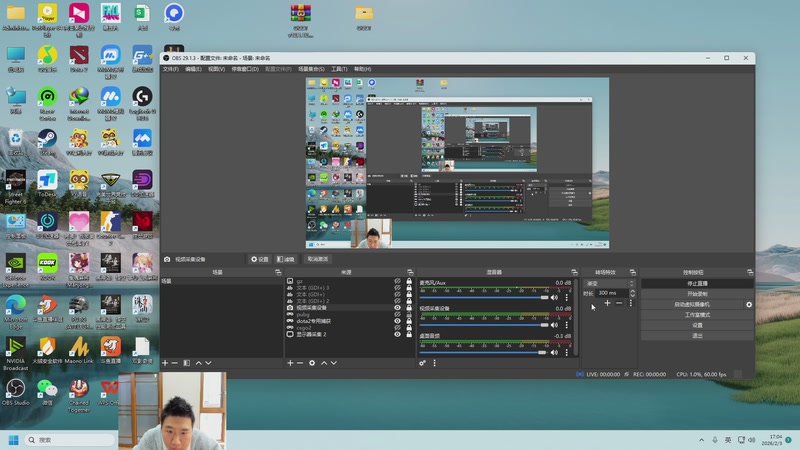Open three-dot options for 麦克风/Aux channel

(566, 297)
